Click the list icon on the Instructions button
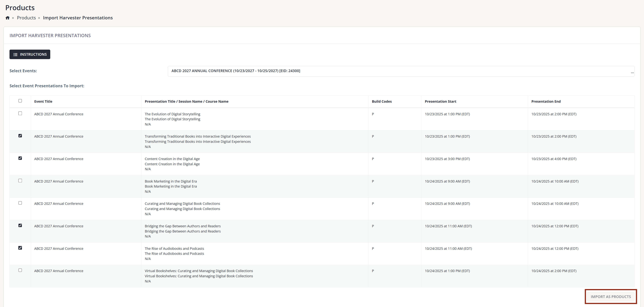The image size is (644, 307). (x=16, y=54)
